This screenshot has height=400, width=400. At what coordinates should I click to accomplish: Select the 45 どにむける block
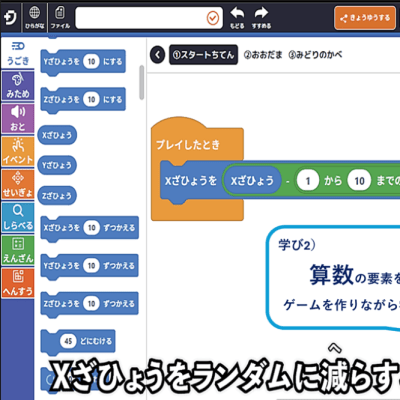pyautogui.click(x=78, y=342)
